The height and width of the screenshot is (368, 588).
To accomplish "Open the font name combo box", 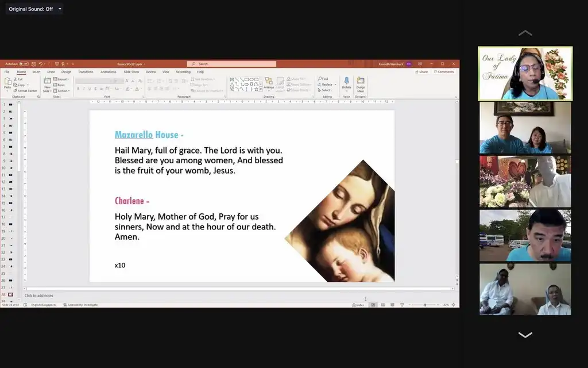I will [x=94, y=81].
